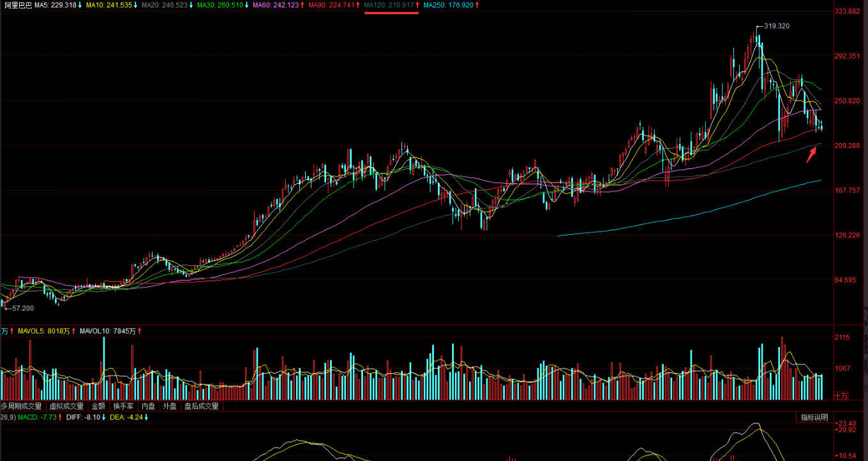This screenshot has height=461, width=868.
Task: Click the 2115 volume axis label
Action: [x=842, y=337]
